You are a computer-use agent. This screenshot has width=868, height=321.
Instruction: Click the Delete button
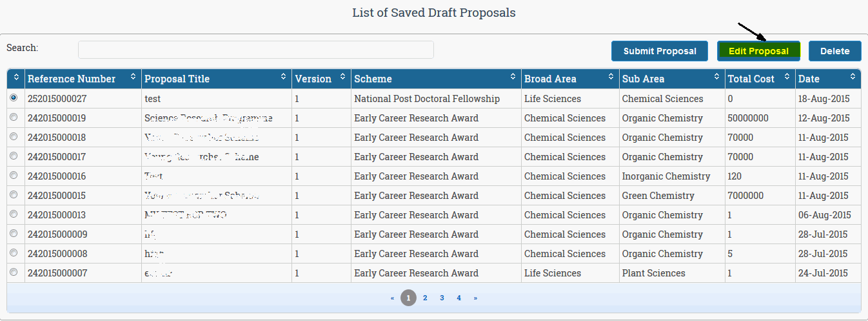coord(835,51)
